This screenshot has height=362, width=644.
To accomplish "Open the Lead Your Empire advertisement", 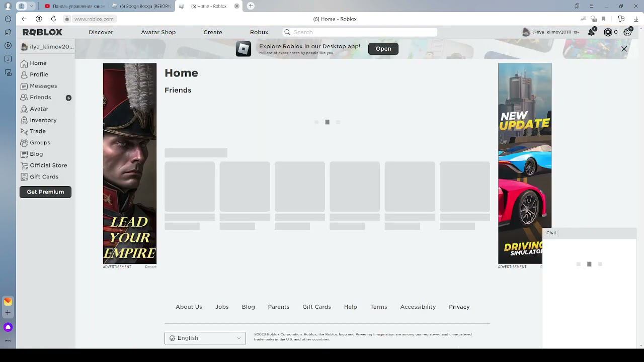I will (x=130, y=163).
